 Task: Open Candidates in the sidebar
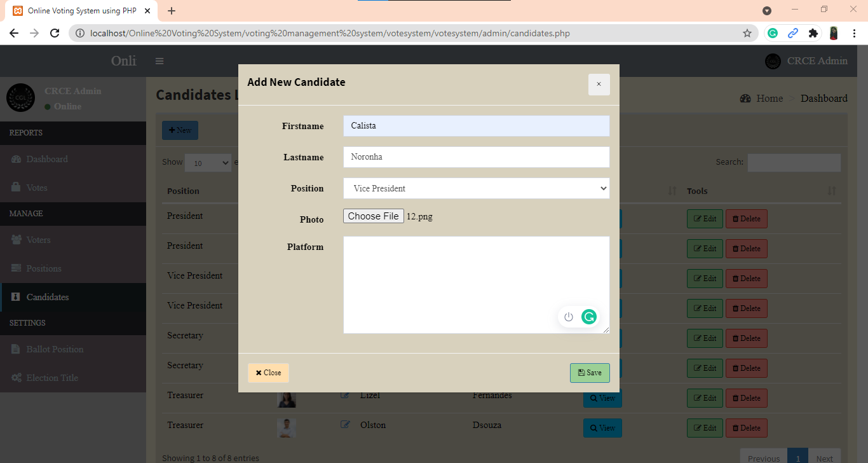[73, 297]
